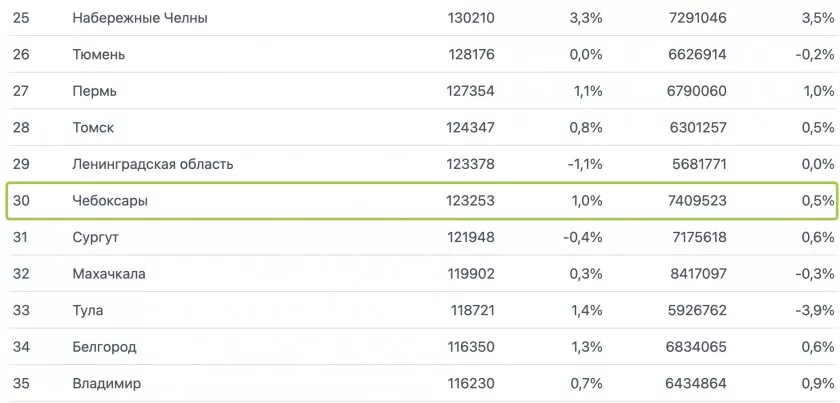Select the -1,1% value for Ленинградская область

583,164
